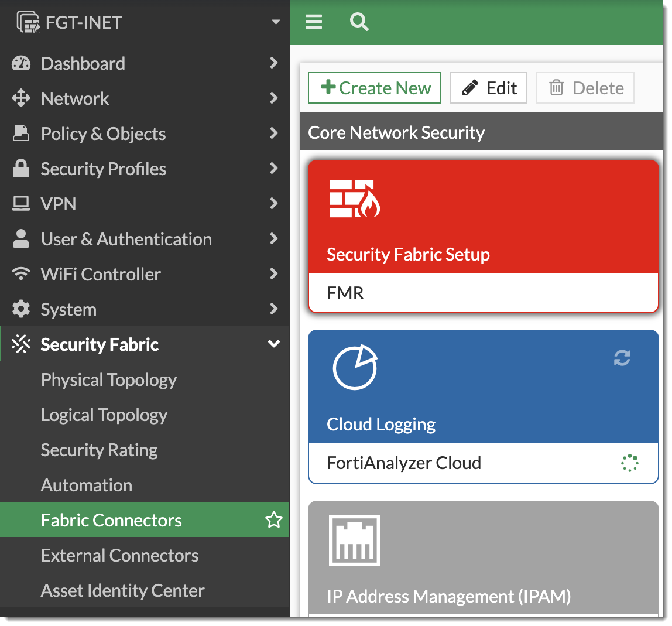Open the FGT-INET device dropdown
The height and width of the screenshot is (626, 672).
[x=275, y=22]
